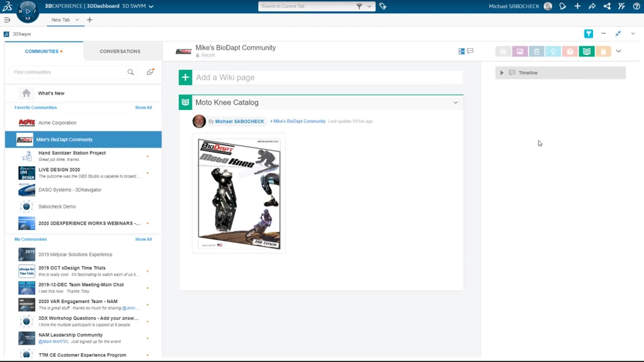Image resolution: width=644 pixels, height=362 pixels.
Task: Show All my communities
Action: pyautogui.click(x=144, y=239)
